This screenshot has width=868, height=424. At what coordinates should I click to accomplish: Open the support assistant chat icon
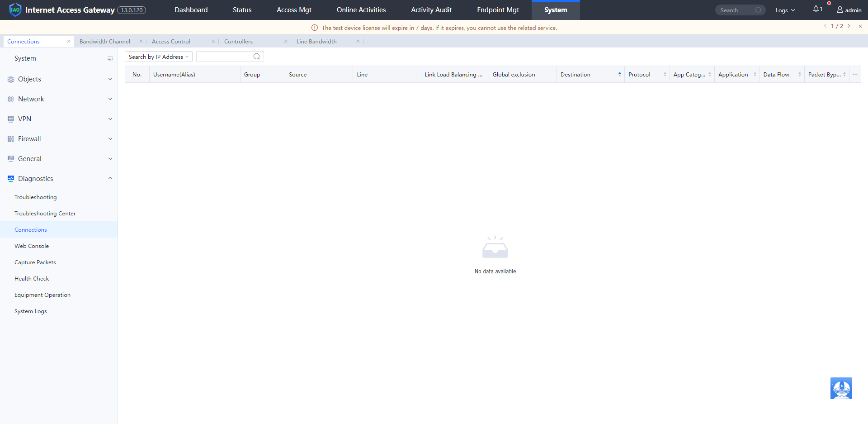841,388
